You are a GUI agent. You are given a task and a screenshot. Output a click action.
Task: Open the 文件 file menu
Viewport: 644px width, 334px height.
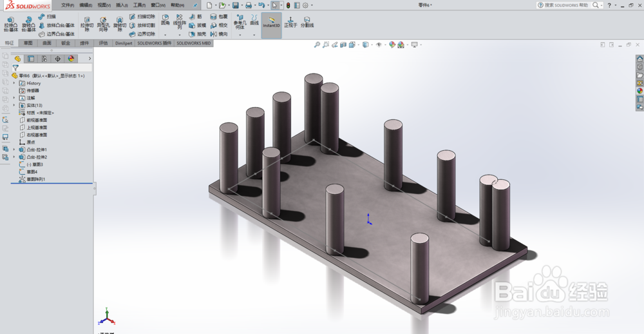coord(68,5)
